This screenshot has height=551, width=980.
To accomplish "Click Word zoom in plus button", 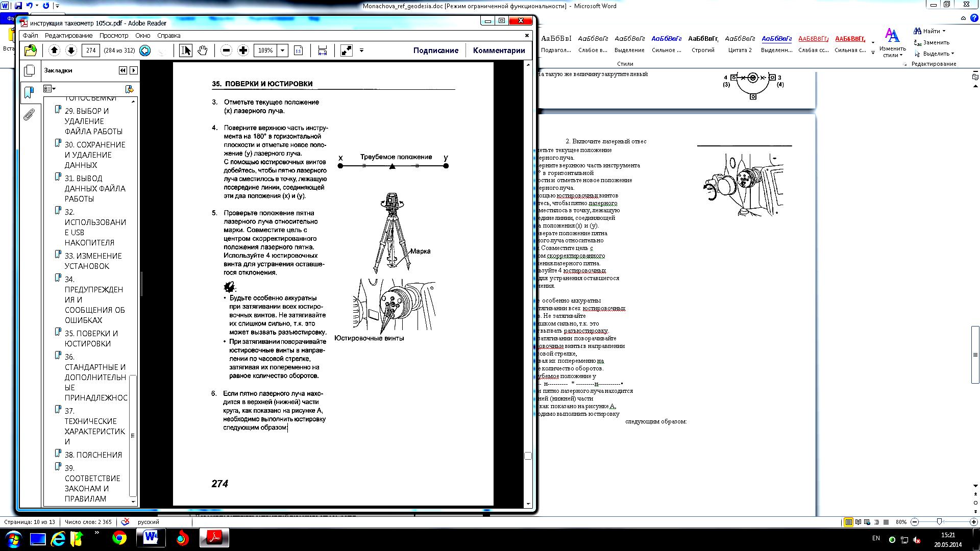I will point(973,522).
